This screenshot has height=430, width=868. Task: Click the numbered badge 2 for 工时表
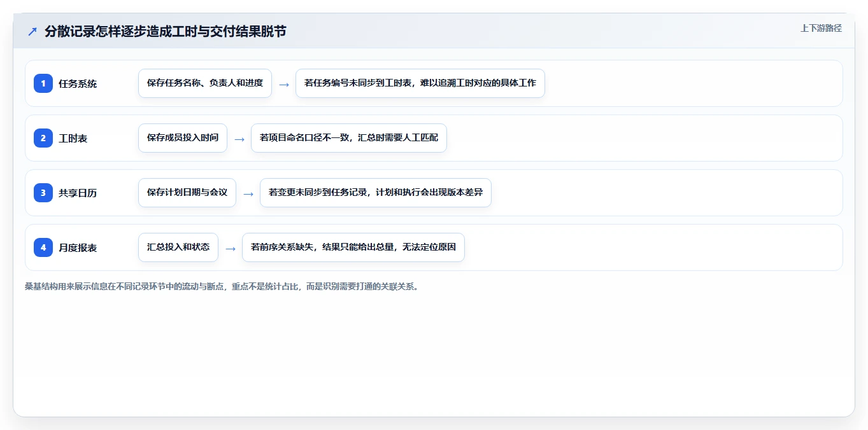coord(43,138)
